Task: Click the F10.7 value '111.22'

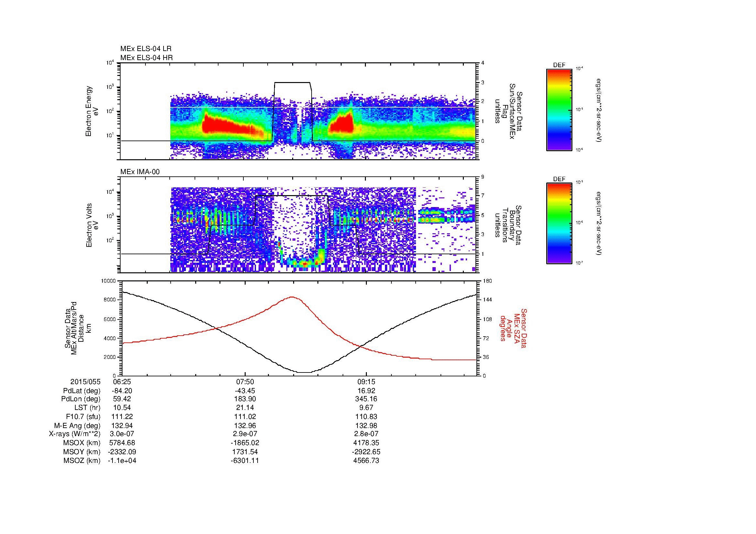Action: (122, 416)
